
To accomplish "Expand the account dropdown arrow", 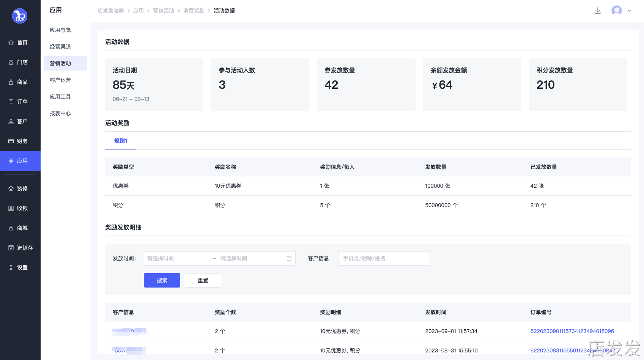I will coord(630,11).
